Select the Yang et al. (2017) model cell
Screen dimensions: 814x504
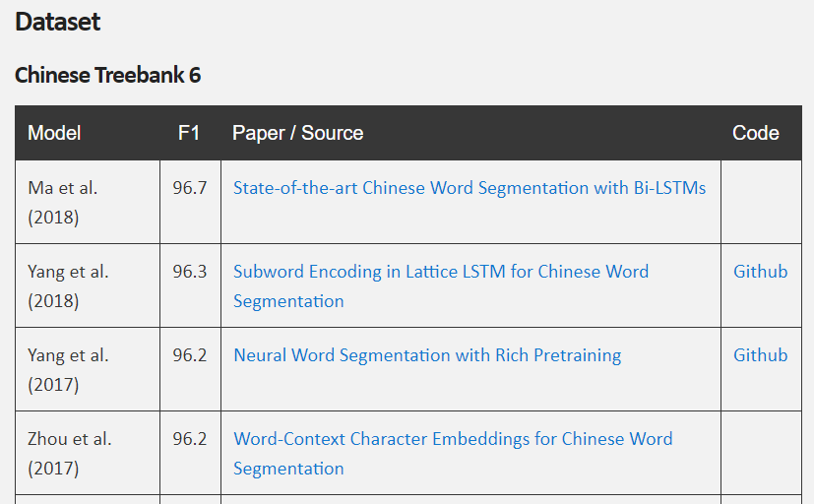point(68,369)
